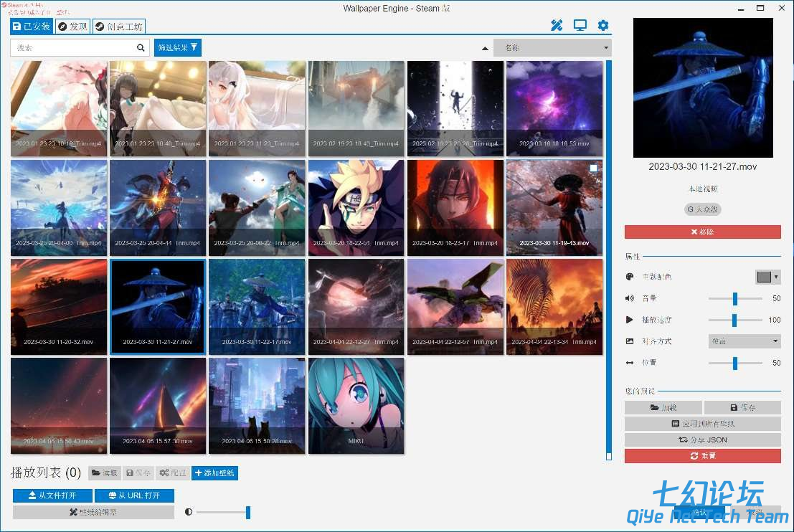The height and width of the screenshot is (532, 794).
Task: Open the theme color swatch picker
Action: [767, 276]
